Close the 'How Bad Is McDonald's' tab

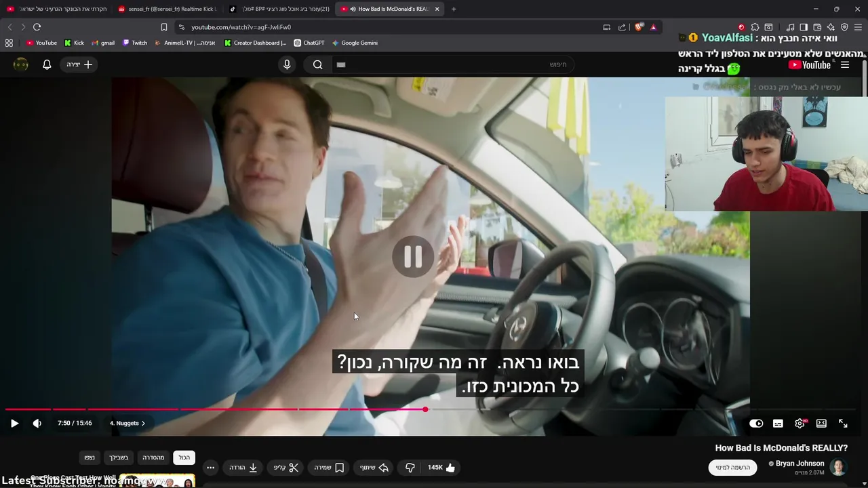tap(437, 9)
